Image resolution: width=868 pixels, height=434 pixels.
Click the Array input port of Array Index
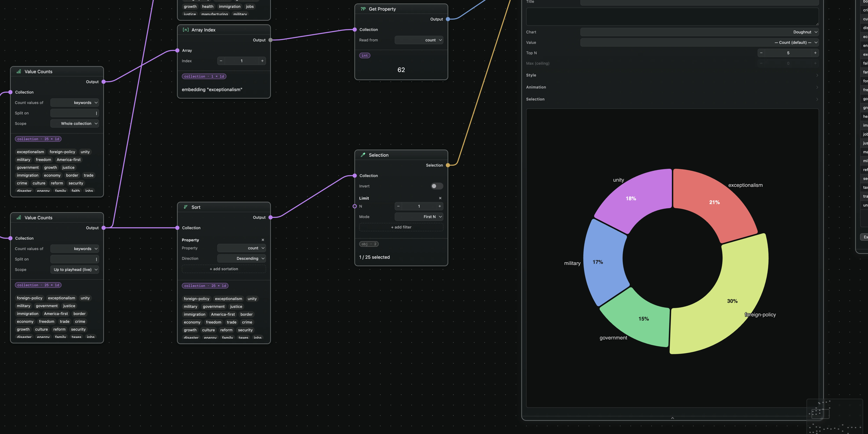click(177, 51)
